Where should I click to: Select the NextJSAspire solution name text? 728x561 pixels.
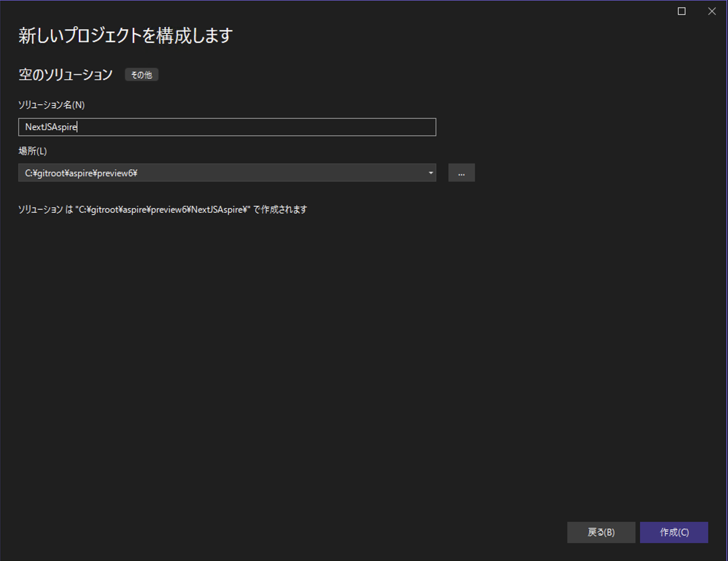pyautogui.click(x=50, y=127)
